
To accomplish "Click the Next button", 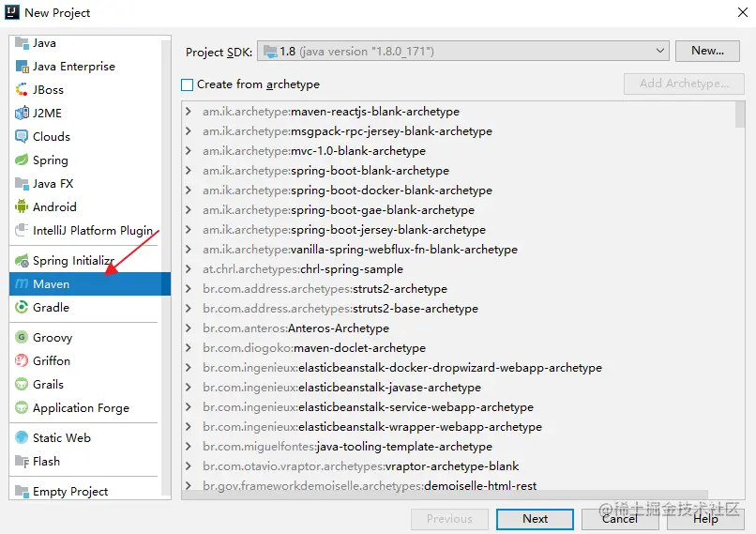I will (535, 519).
